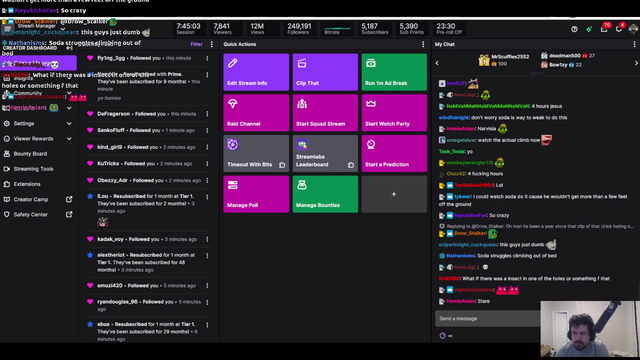Image resolution: width=640 pixels, height=360 pixels.
Task: Open options for kadak_voy follow event
Action: point(207,239)
